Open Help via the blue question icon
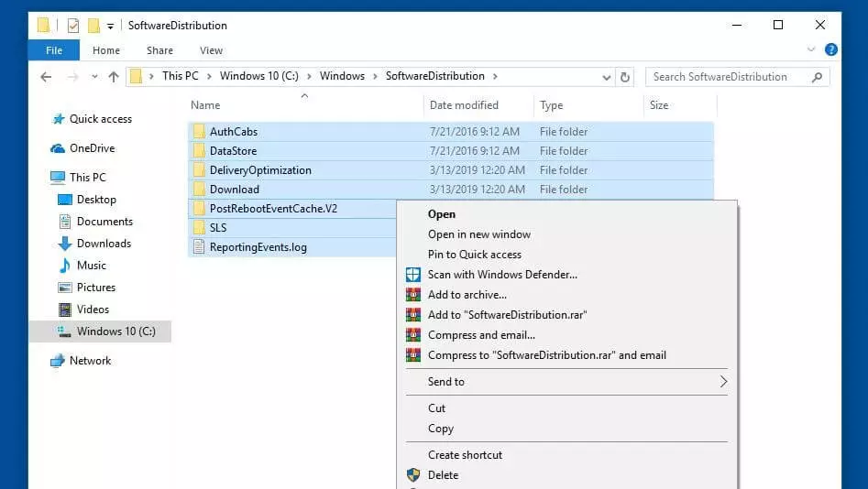Viewport: 868px width, 489px height. pos(831,49)
